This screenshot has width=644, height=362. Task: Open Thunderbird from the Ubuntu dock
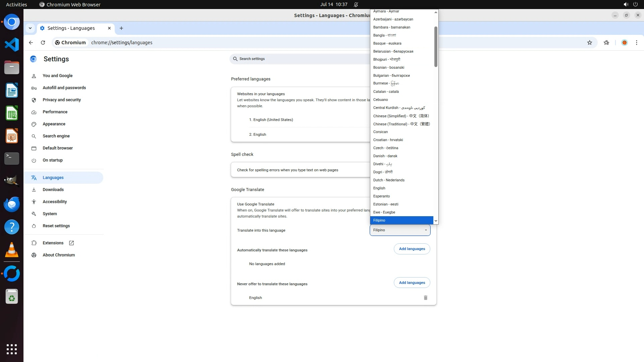coord(12,204)
